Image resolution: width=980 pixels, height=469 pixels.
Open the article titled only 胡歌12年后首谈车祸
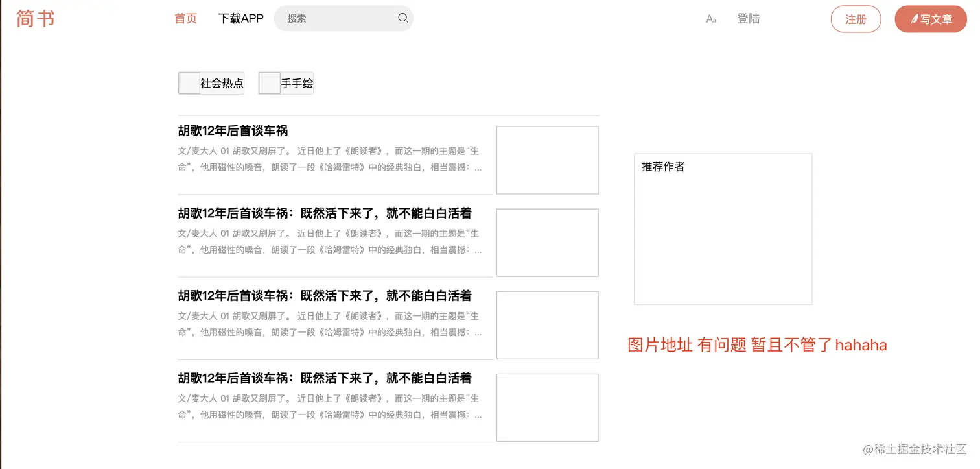[233, 131]
